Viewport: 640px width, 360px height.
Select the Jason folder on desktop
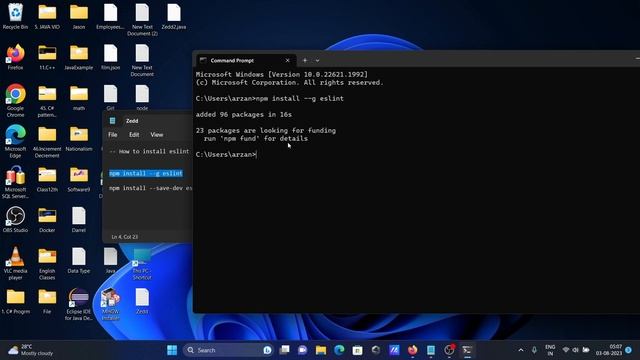coord(79,16)
